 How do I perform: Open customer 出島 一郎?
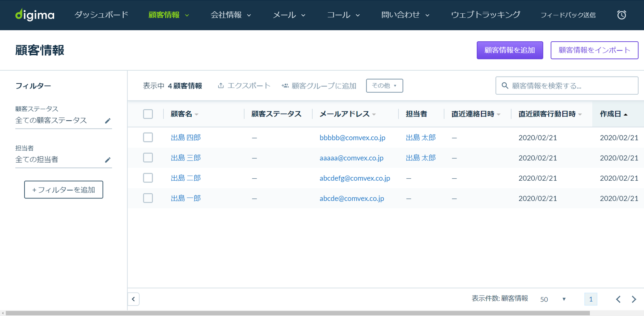[186, 198]
